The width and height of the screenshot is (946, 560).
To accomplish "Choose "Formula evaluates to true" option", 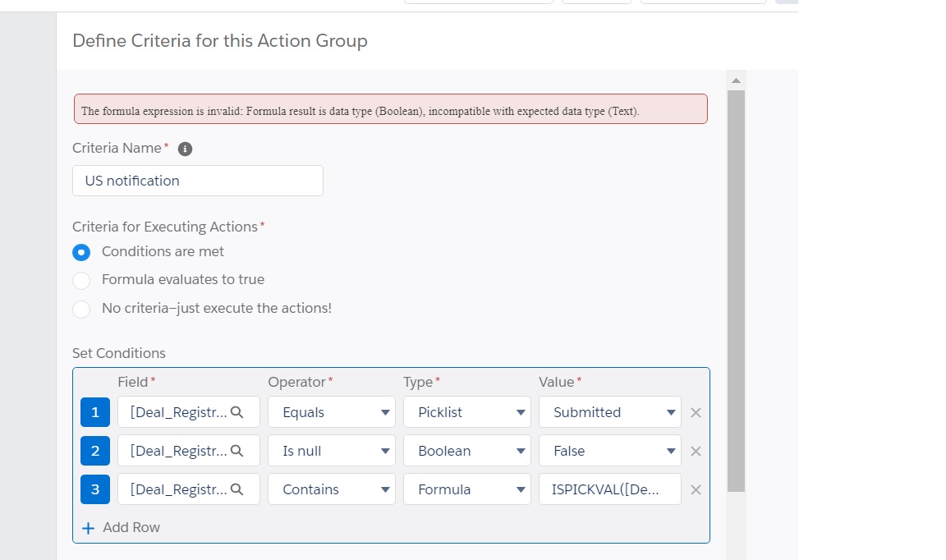I will click(81, 281).
